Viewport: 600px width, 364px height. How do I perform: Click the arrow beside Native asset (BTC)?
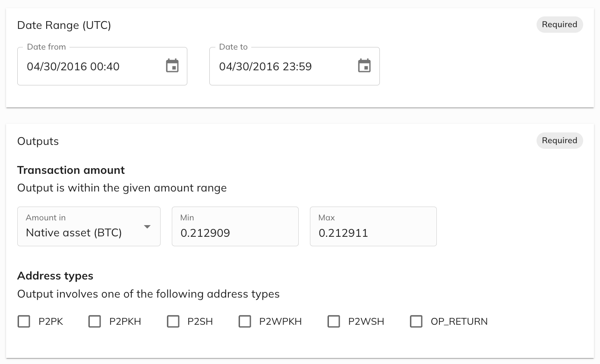(147, 227)
